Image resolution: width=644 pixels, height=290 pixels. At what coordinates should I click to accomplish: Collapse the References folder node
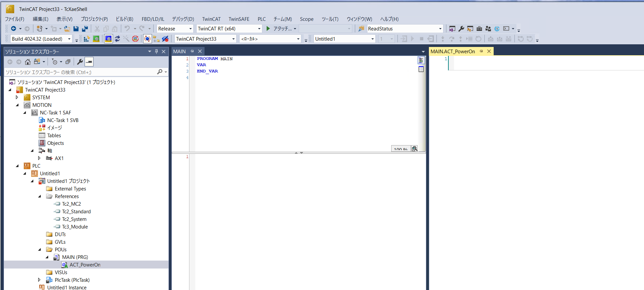pos(39,196)
